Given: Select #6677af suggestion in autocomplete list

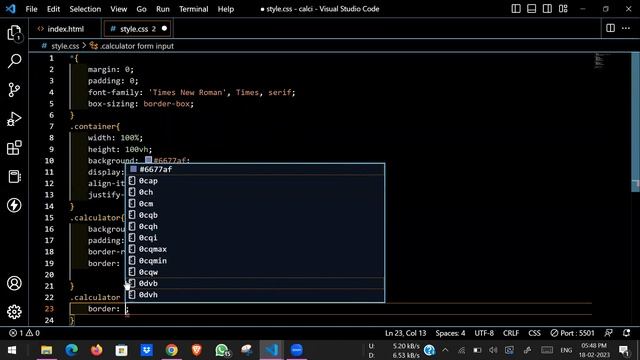Looking at the screenshot, I should (x=255, y=169).
